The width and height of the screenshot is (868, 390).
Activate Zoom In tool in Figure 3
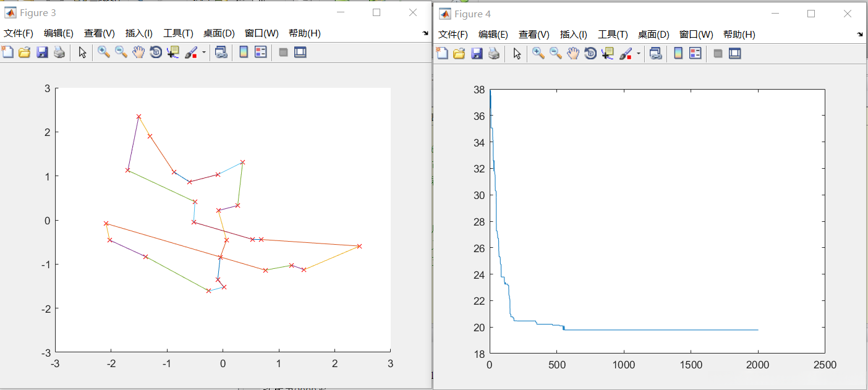(x=104, y=53)
